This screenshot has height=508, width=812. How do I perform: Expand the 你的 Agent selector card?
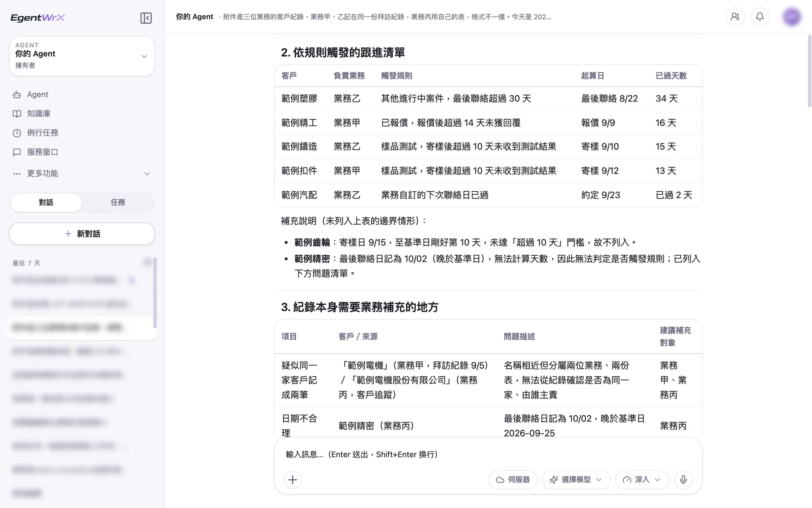(x=82, y=56)
